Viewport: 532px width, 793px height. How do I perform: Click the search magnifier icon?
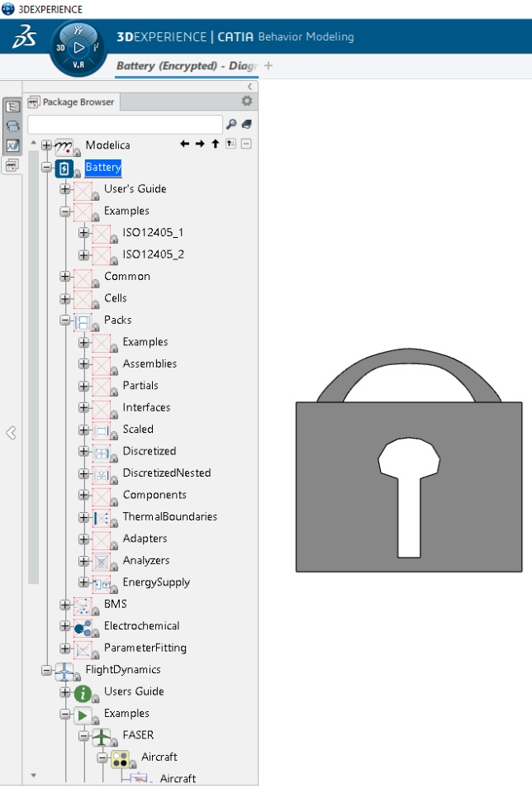click(231, 124)
